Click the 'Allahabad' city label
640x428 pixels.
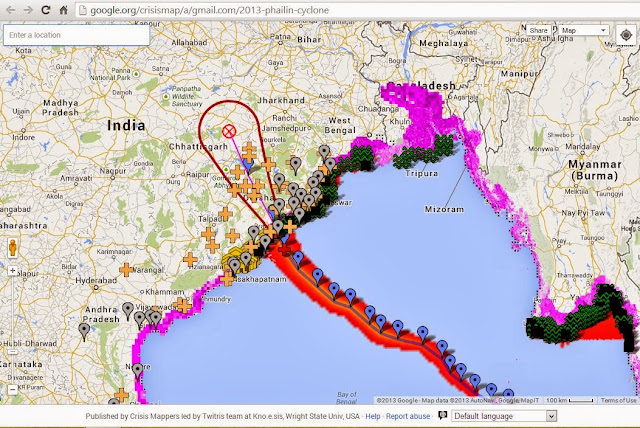coord(189,42)
